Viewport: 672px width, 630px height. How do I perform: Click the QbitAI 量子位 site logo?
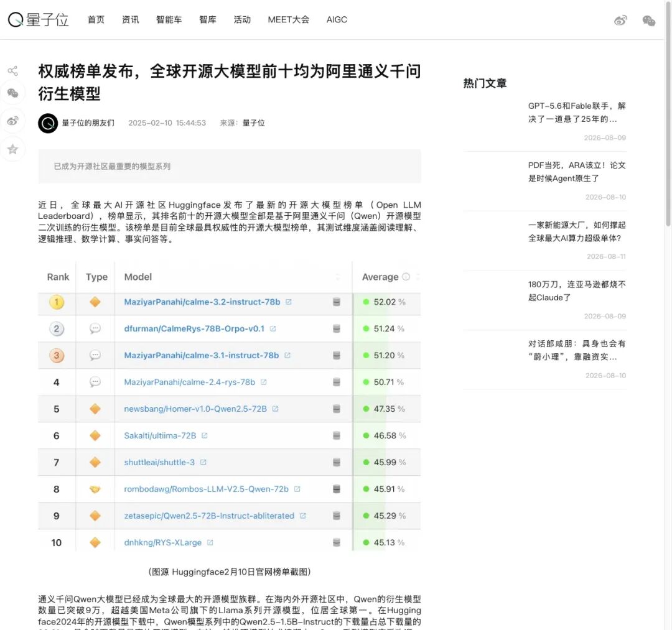click(x=38, y=20)
